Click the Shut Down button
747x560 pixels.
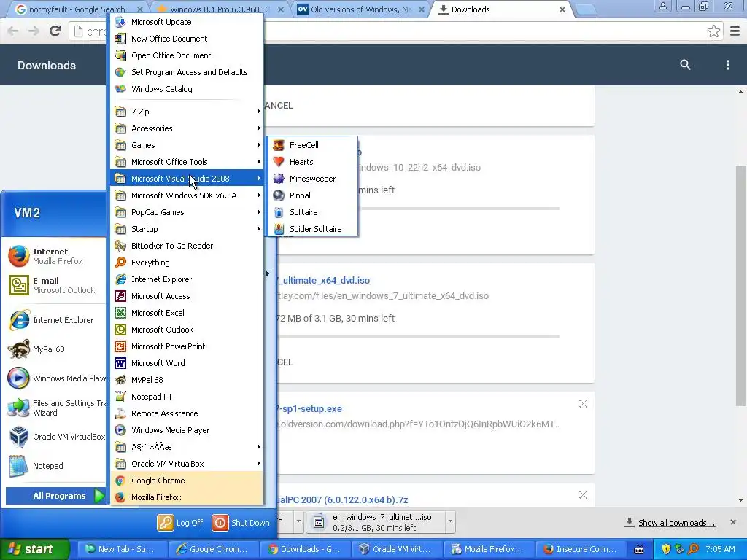coord(241,522)
